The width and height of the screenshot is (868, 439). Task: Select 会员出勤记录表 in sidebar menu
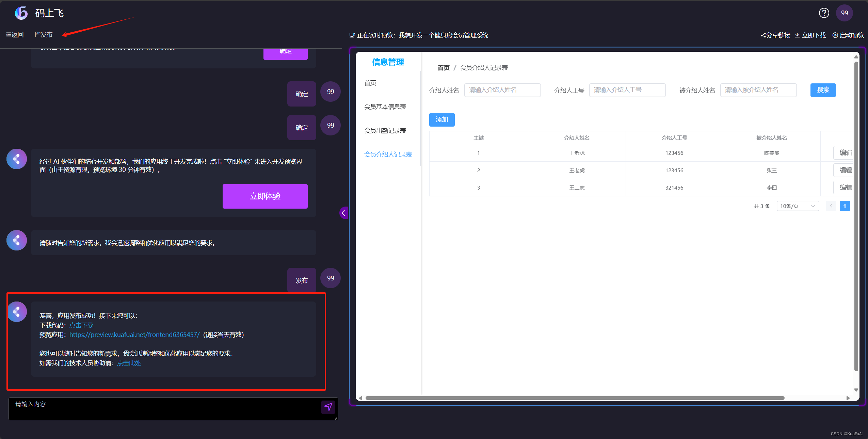click(x=385, y=131)
